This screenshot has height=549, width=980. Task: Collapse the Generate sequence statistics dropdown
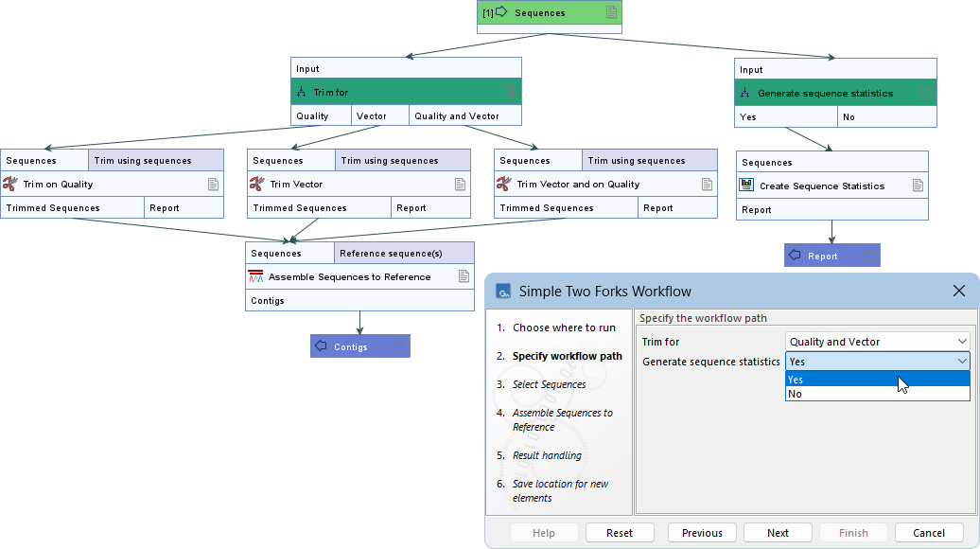click(962, 362)
